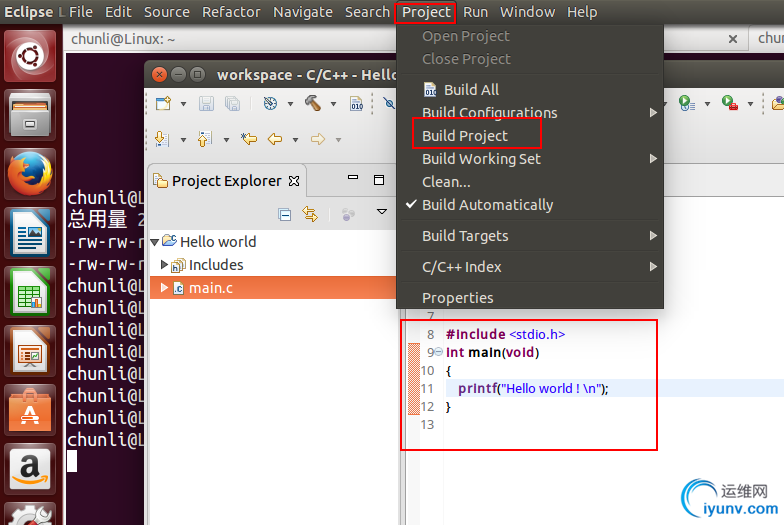
Task: Click the New wizard toolbar icon
Action: (164, 104)
